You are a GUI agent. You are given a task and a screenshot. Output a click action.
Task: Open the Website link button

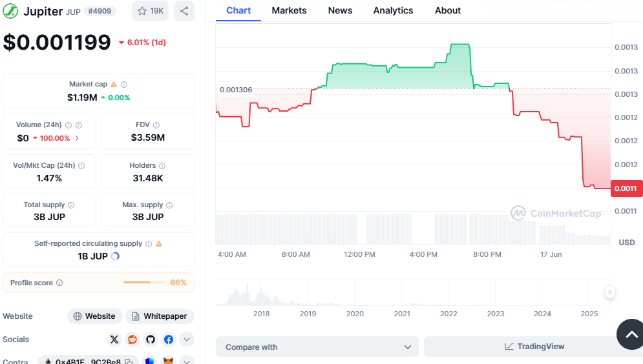95,316
